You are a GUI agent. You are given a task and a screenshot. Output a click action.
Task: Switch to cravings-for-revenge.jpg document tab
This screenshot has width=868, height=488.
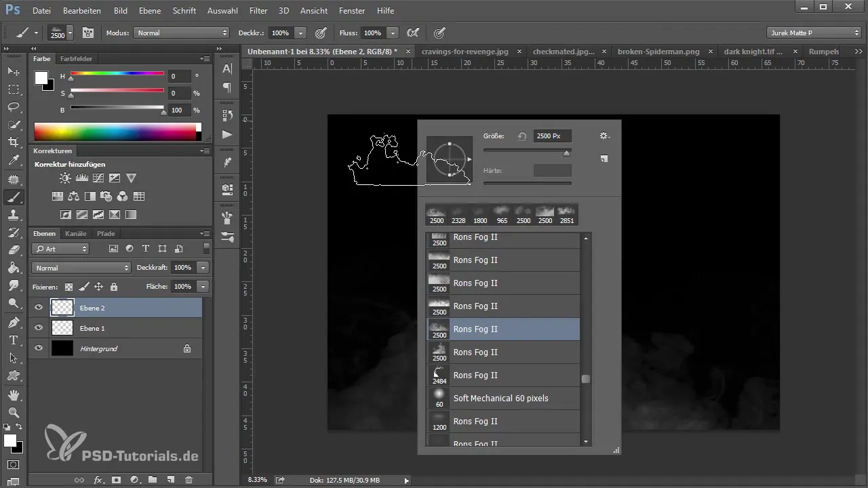pyautogui.click(x=465, y=52)
